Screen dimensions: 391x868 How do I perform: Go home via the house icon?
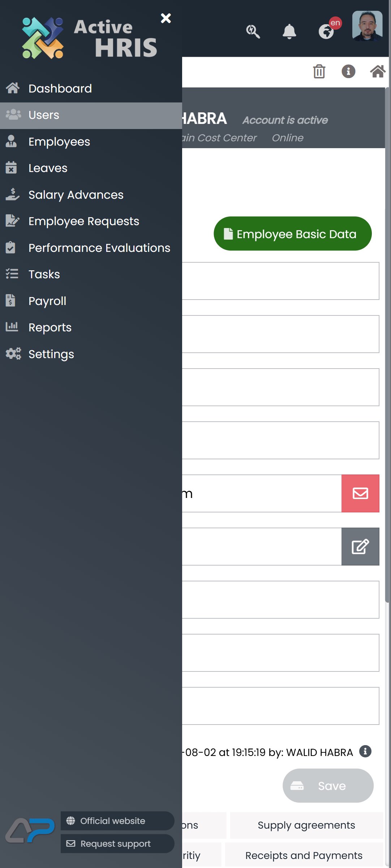coord(378,71)
